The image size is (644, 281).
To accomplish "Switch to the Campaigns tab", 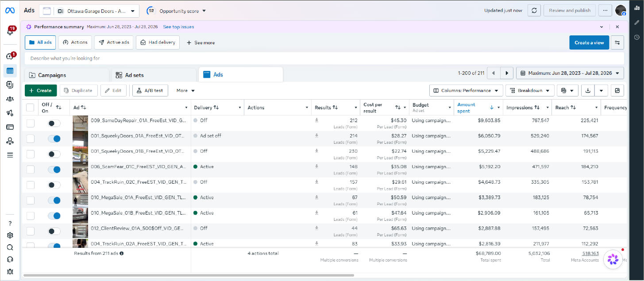I will point(66,75).
